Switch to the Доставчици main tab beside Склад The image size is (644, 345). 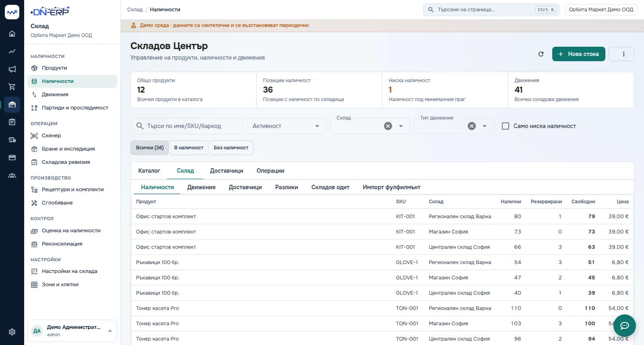click(x=227, y=171)
